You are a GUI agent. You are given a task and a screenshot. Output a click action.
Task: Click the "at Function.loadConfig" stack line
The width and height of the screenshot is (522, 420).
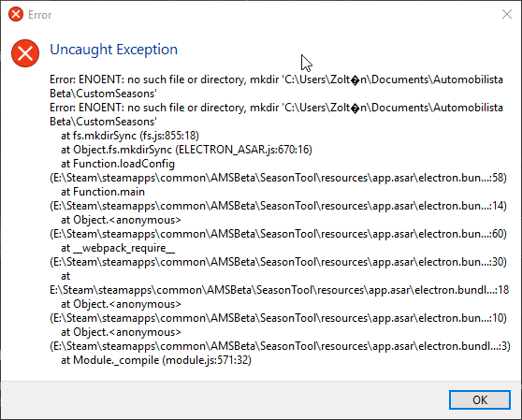click(118, 164)
